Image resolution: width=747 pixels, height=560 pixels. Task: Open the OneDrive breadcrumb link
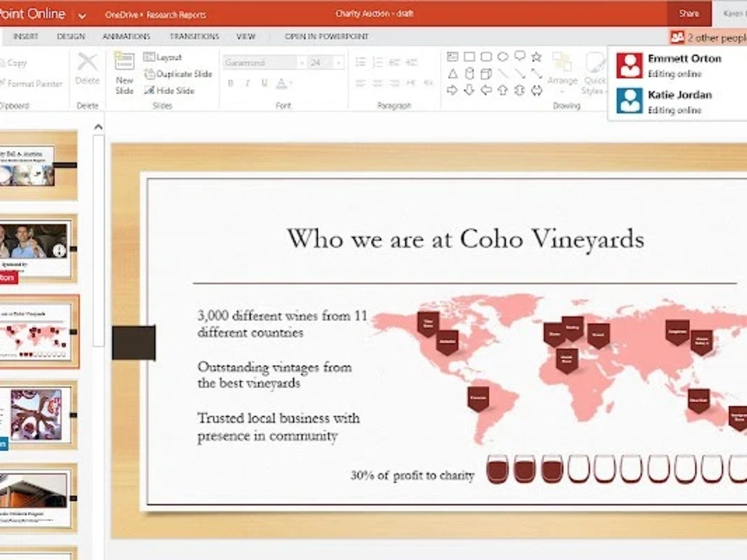tap(122, 15)
